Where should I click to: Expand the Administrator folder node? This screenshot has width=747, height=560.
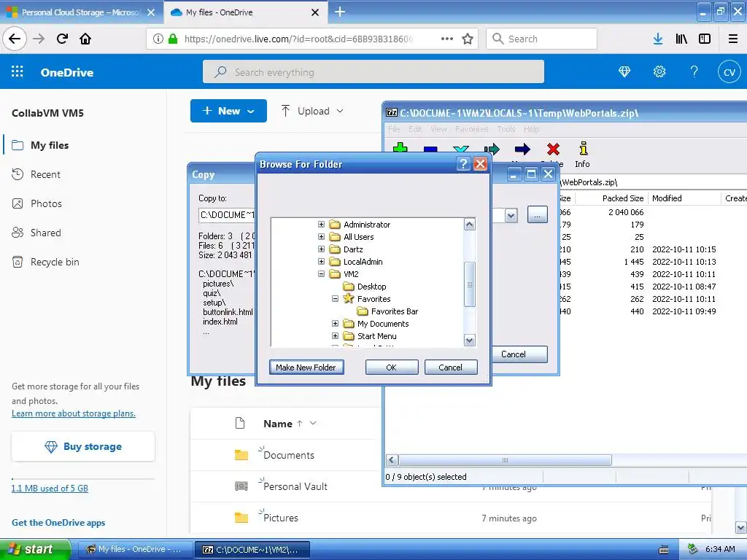[321, 225]
